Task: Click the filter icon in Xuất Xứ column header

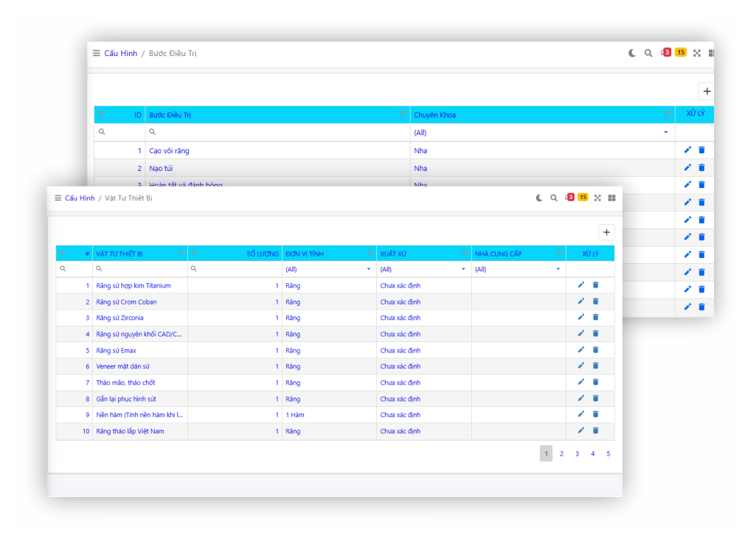Action: pos(465,254)
